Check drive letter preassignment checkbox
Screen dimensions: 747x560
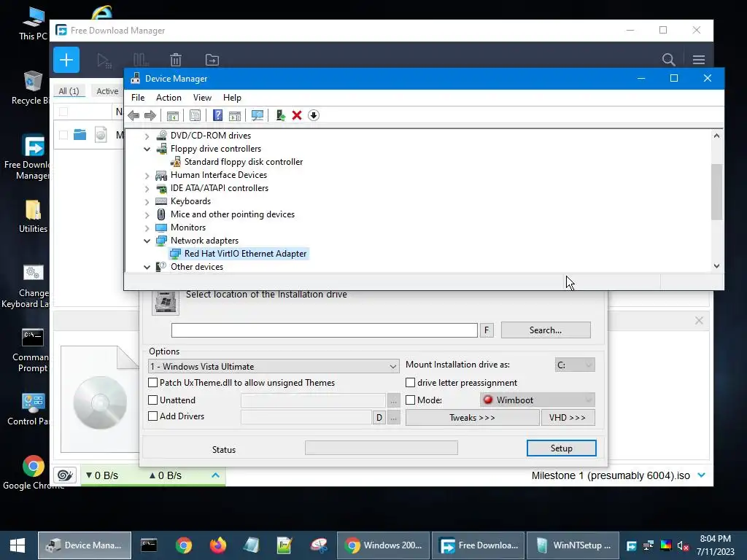click(x=410, y=382)
